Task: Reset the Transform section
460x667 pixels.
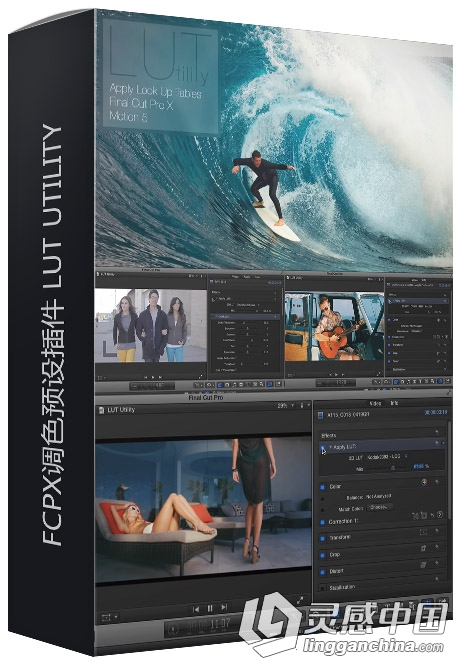Action: pyautogui.click(x=437, y=532)
